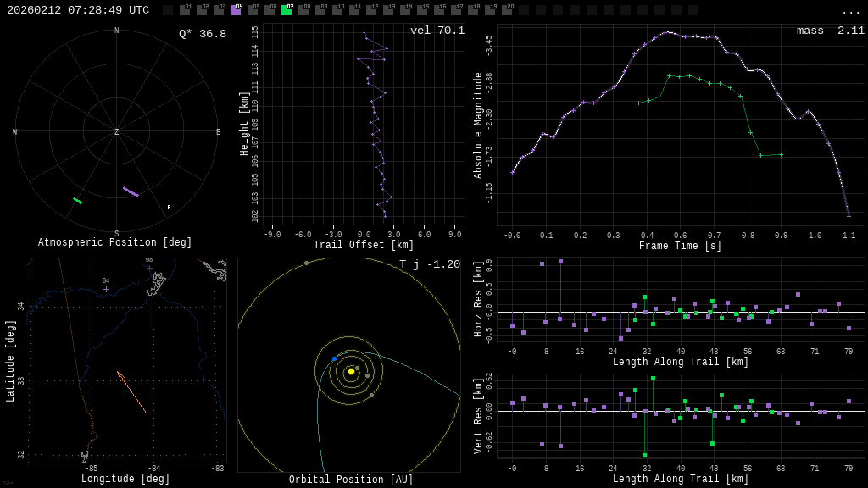Click the Z zenith label at the polar plot center
868x488 pixels.
[x=117, y=132]
